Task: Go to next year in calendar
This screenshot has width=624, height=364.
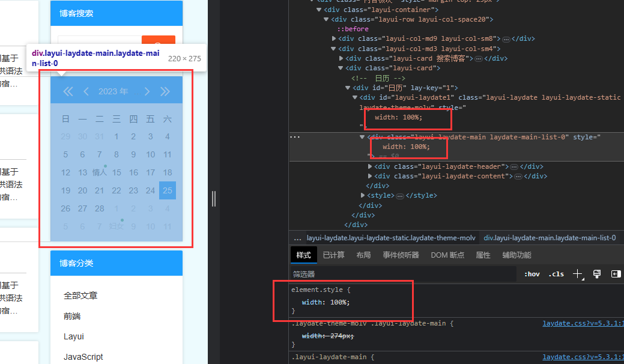Action: (165, 91)
